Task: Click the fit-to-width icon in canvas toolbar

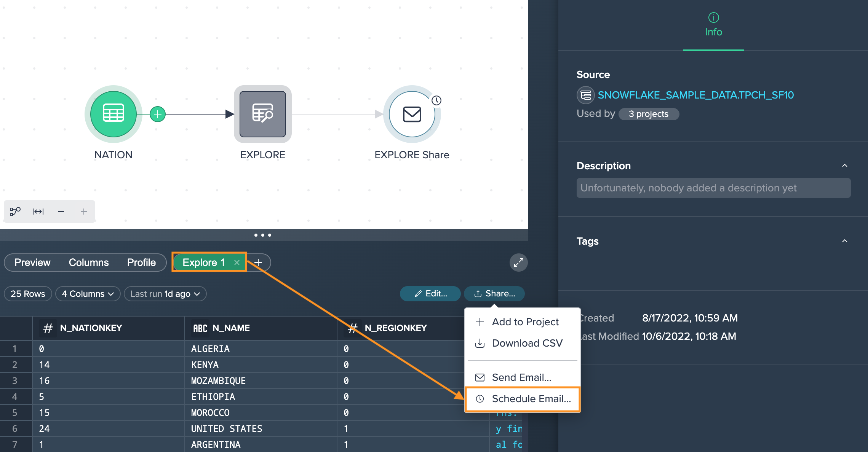Action: [x=38, y=212]
